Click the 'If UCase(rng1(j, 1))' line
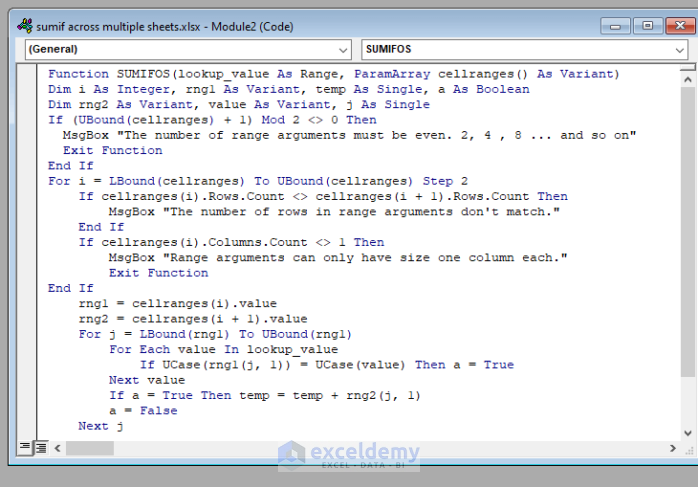The width and height of the screenshot is (698, 487). pos(327,365)
